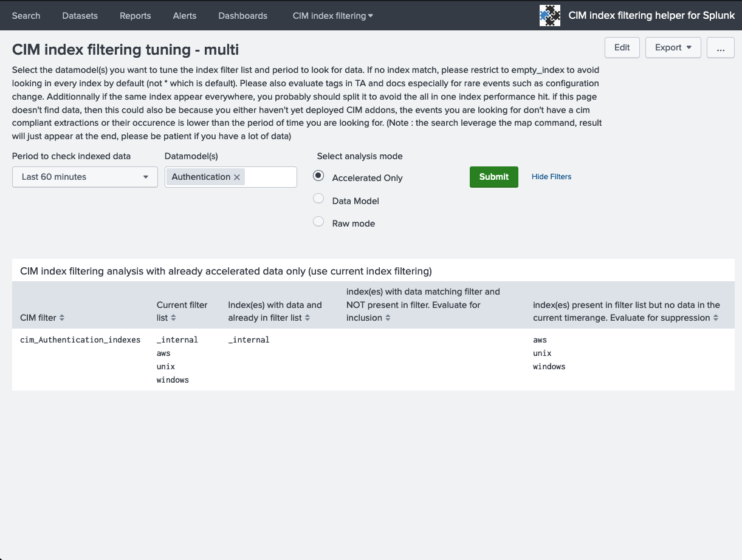
Task: Click 'aws' in Current filter list column
Action: [163, 353]
